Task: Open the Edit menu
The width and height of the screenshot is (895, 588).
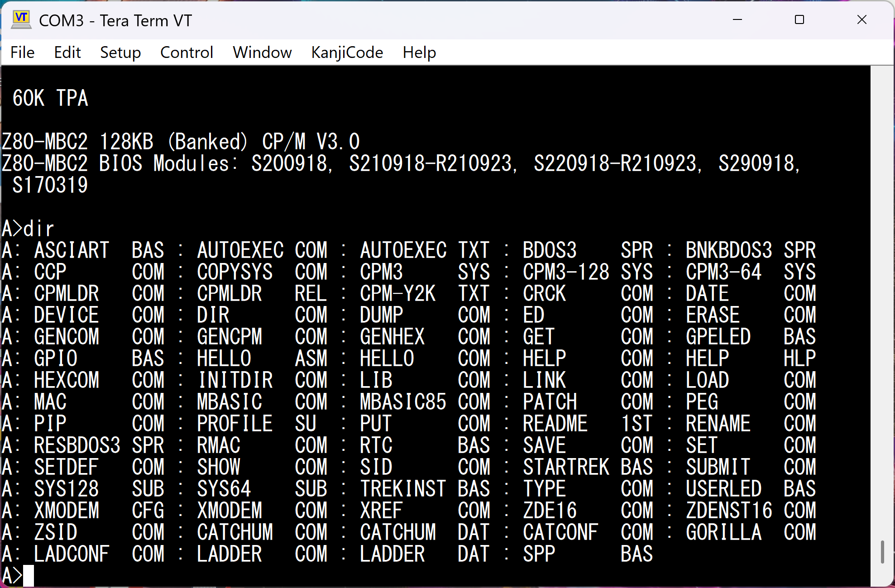Action: point(67,53)
